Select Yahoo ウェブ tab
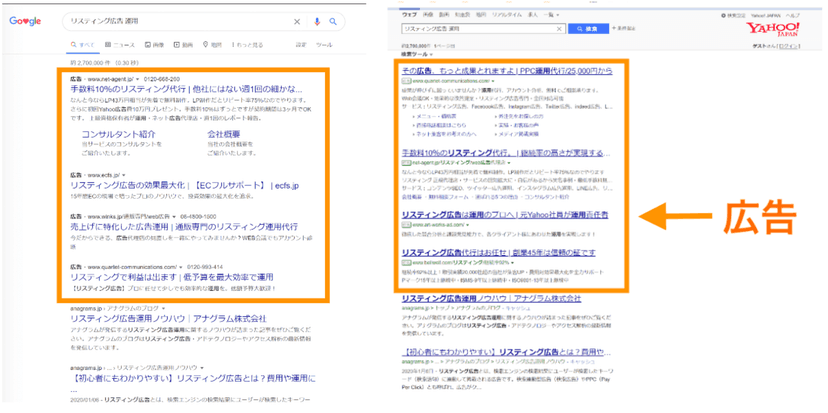The width and height of the screenshot is (828, 413). 409,15
